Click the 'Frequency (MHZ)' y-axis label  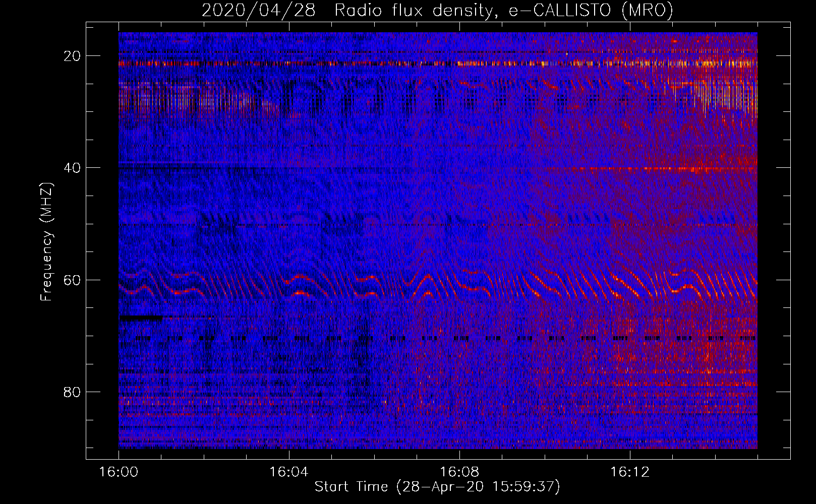46,241
